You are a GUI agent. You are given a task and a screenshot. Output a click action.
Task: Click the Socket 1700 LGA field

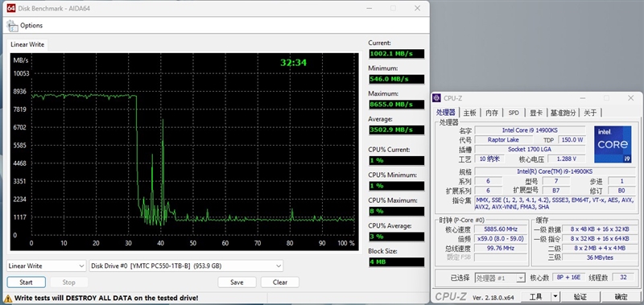point(530,150)
